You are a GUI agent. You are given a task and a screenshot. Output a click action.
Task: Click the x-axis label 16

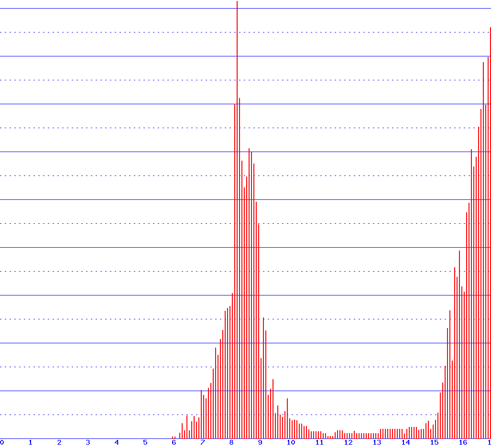(463, 442)
